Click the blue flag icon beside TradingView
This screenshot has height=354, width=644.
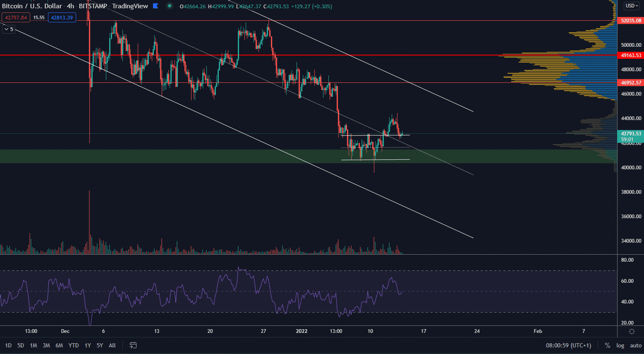tap(156, 6)
